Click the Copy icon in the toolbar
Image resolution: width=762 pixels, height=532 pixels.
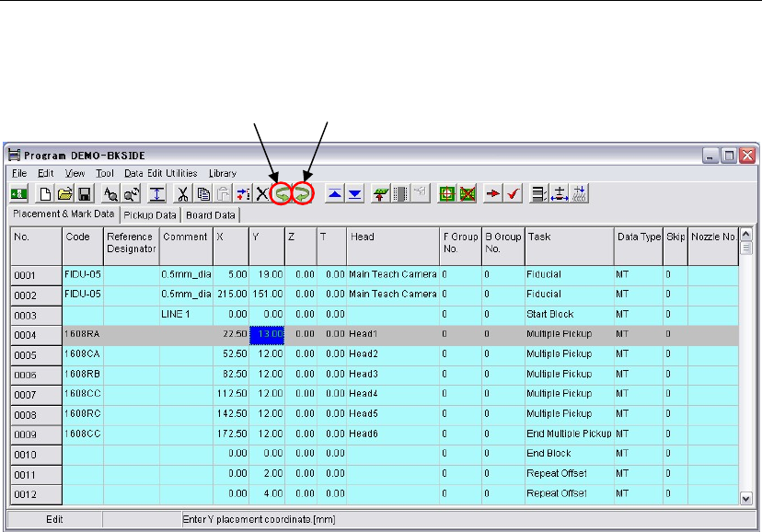[x=202, y=194]
